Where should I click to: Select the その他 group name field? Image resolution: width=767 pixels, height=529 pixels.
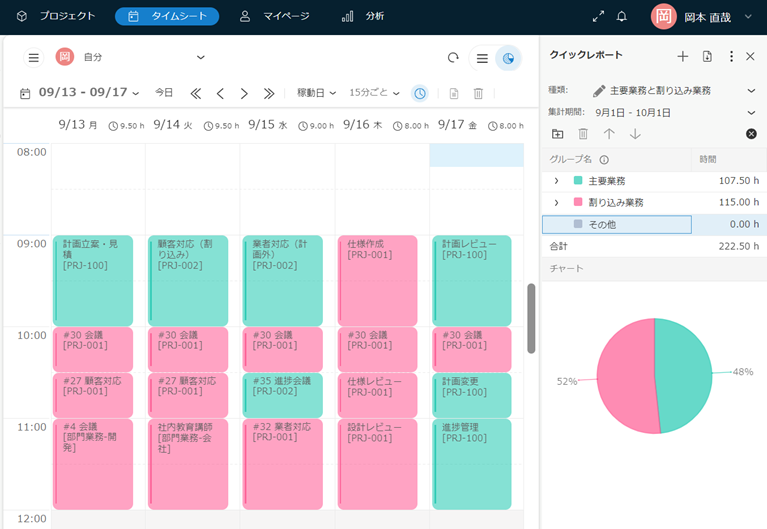coord(617,225)
